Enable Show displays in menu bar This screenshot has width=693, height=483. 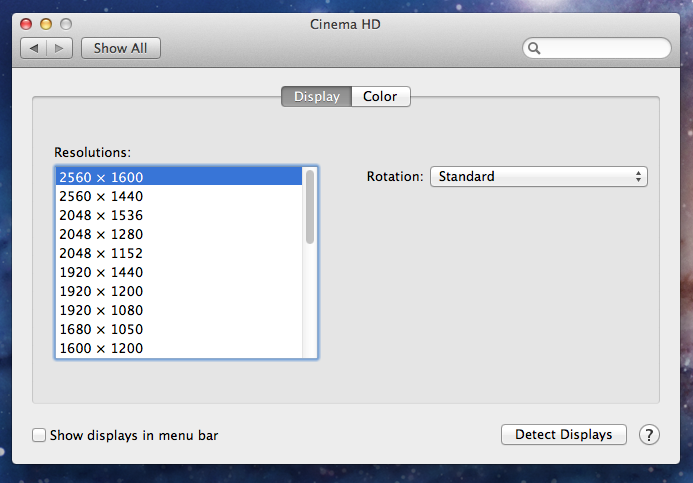pyautogui.click(x=39, y=435)
